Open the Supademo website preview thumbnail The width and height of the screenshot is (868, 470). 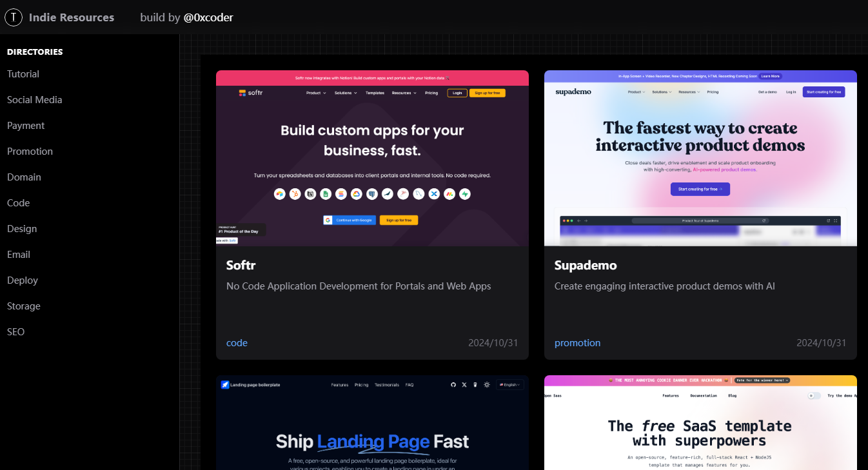tap(700, 158)
